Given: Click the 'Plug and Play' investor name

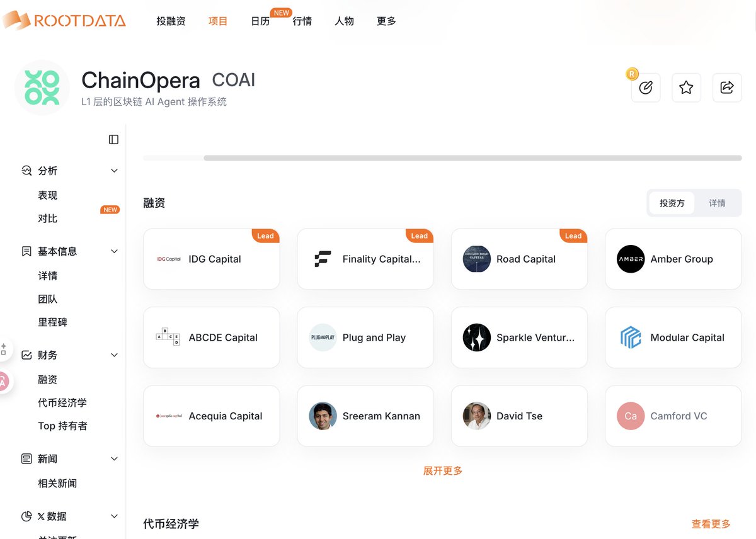Looking at the screenshot, I should click(x=374, y=338).
